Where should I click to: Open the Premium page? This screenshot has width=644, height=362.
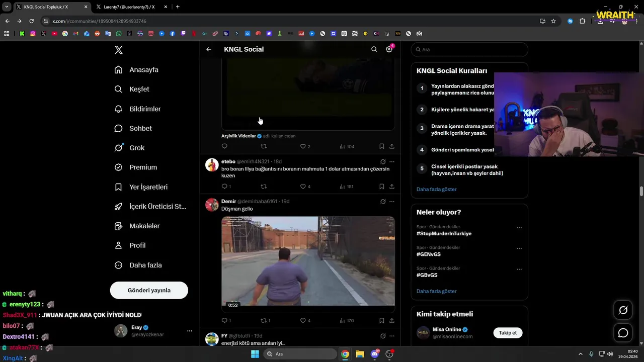(x=136, y=167)
